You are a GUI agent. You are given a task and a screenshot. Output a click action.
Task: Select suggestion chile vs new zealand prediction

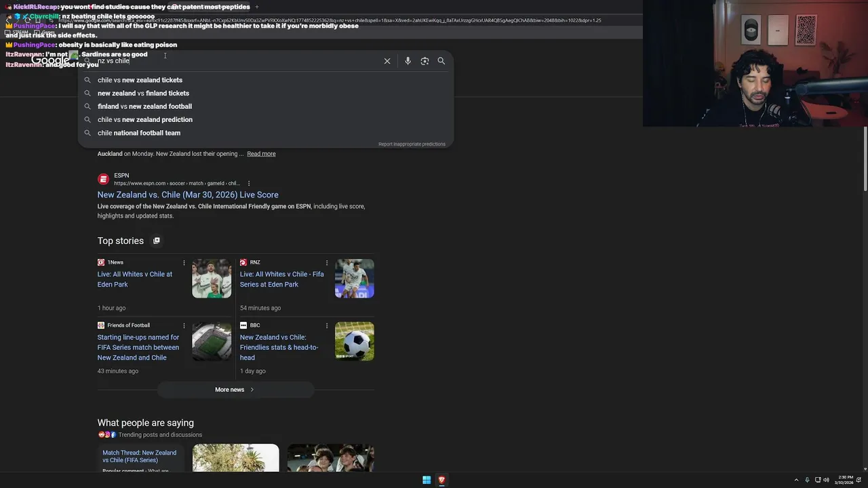coord(266,120)
